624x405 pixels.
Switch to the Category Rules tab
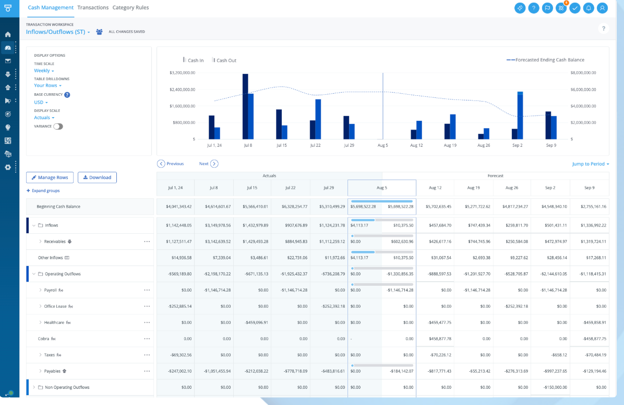pyautogui.click(x=130, y=8)
